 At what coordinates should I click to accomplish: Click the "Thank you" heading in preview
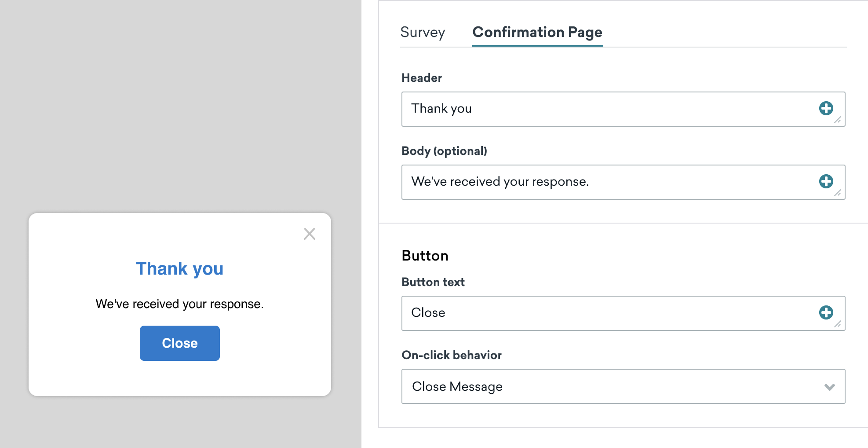click(179, 268)
